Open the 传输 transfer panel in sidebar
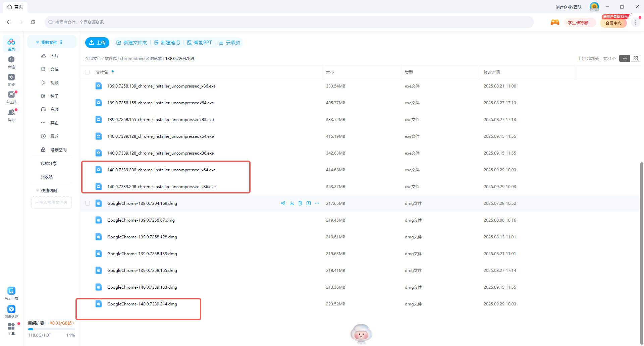The width and height of the screenshot is (644, 346). point(11,62)
